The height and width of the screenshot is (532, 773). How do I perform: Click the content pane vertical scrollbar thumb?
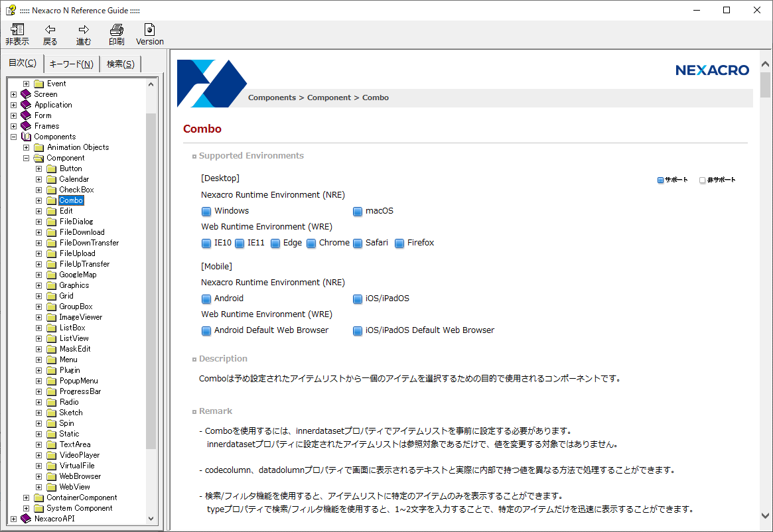765,85
